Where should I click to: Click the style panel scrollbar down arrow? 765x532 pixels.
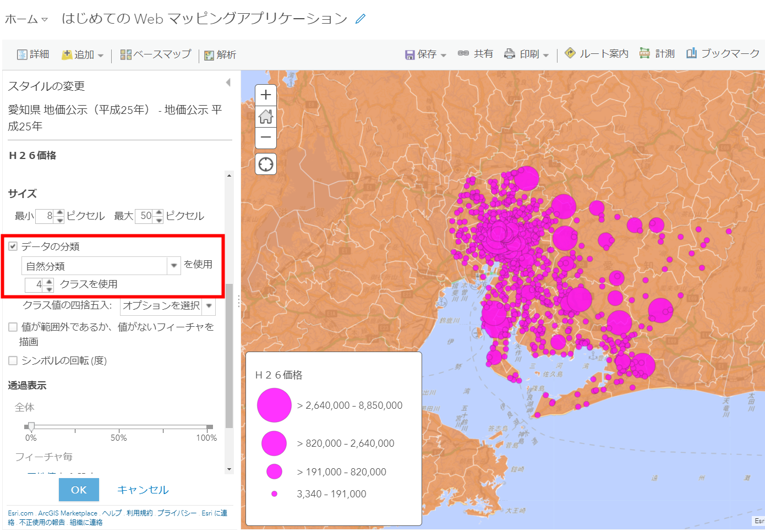coord(229,469)
